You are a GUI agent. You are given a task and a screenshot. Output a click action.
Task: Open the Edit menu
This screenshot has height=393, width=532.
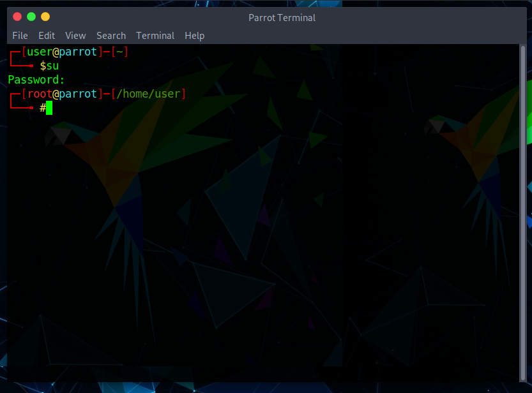point(47,36)
